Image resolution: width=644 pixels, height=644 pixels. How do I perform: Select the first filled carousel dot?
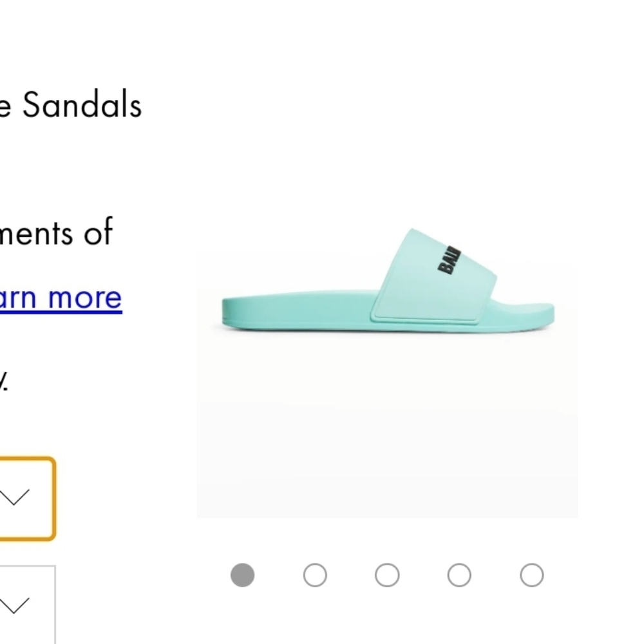click(243, 575)
